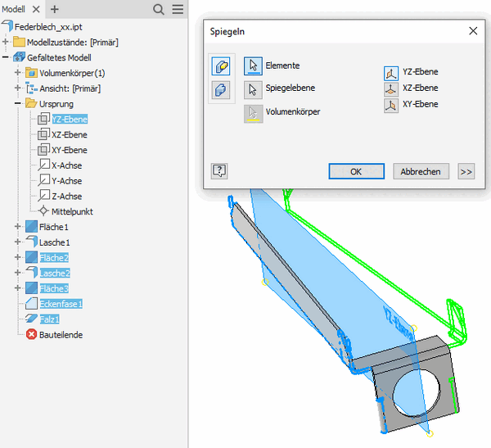Image resolution: width=491 pixels, height=448 pixels.
Task: Click the search icon in model browser
Action: [x=159, y=9]
